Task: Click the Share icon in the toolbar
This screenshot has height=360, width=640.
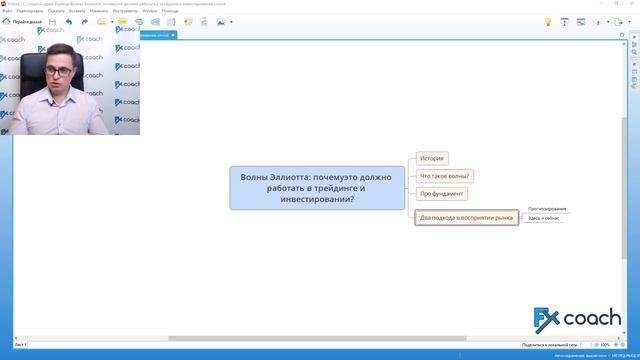Action: (598, 22)
